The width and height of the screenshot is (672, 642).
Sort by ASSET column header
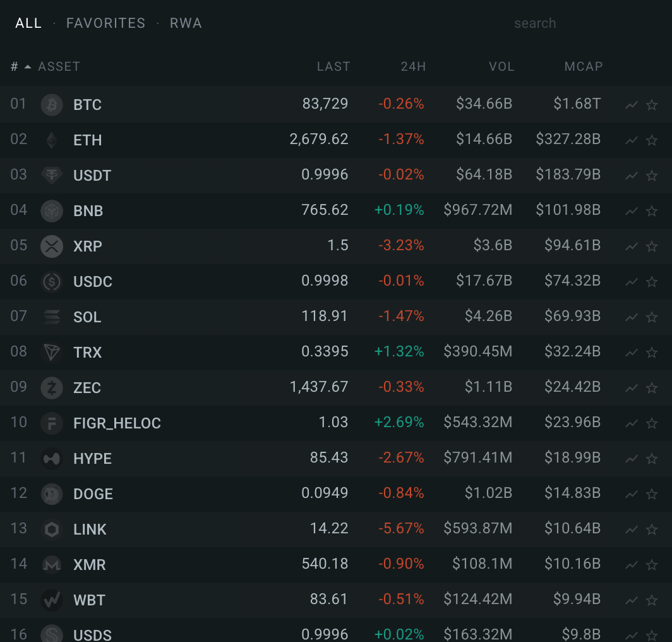(x=59, y=66)
